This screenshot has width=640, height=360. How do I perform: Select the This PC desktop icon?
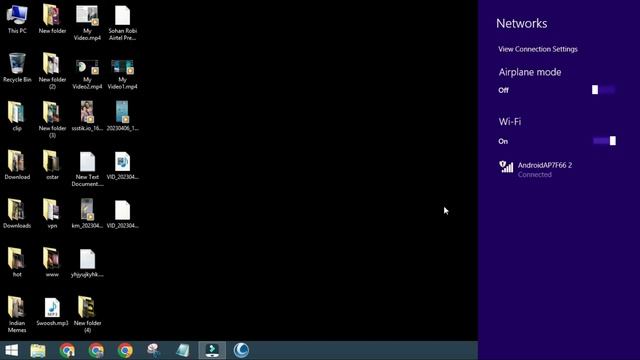(17, 19)
